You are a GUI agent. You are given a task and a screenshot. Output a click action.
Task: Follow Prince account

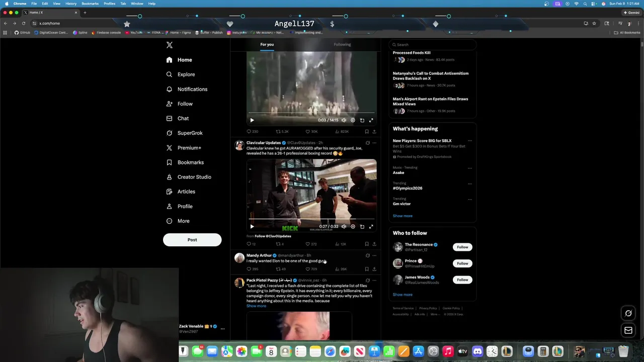coord(462,263)
